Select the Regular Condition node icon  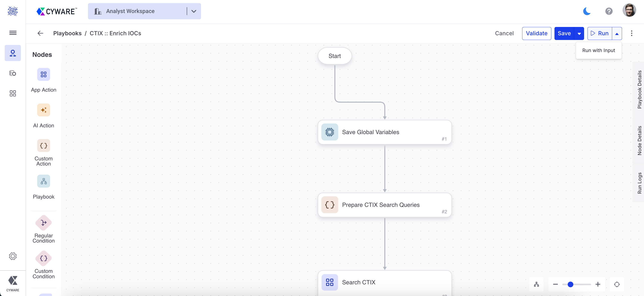click(x=44, y=223)
